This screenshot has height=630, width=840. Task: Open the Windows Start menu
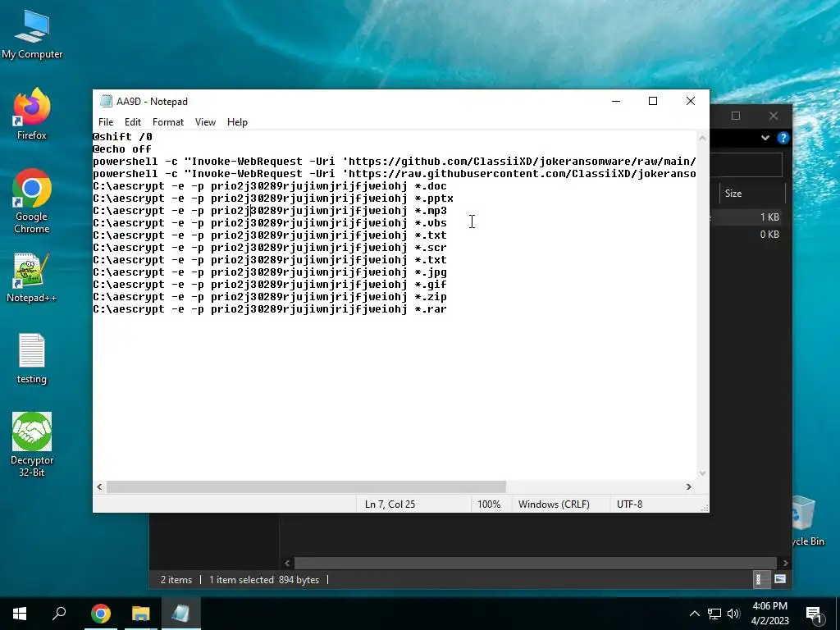(20, 614)
